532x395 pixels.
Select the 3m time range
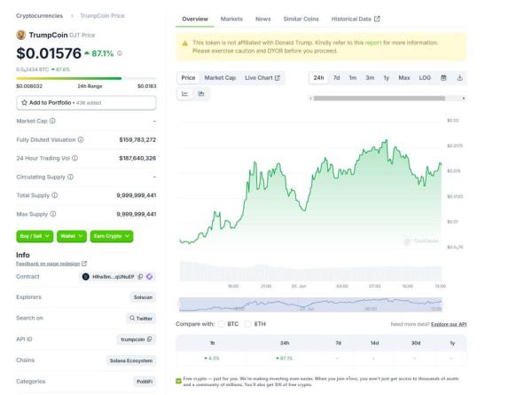click(x=370, y=78)
